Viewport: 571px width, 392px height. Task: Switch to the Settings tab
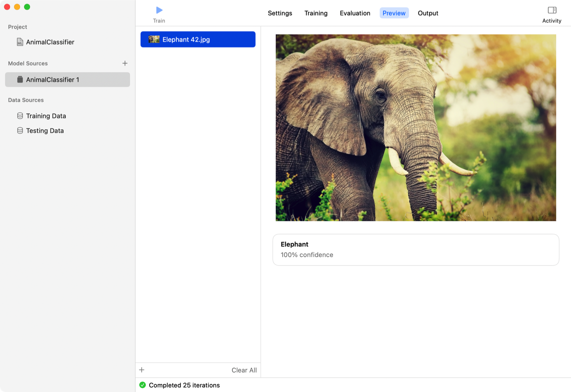280,13
